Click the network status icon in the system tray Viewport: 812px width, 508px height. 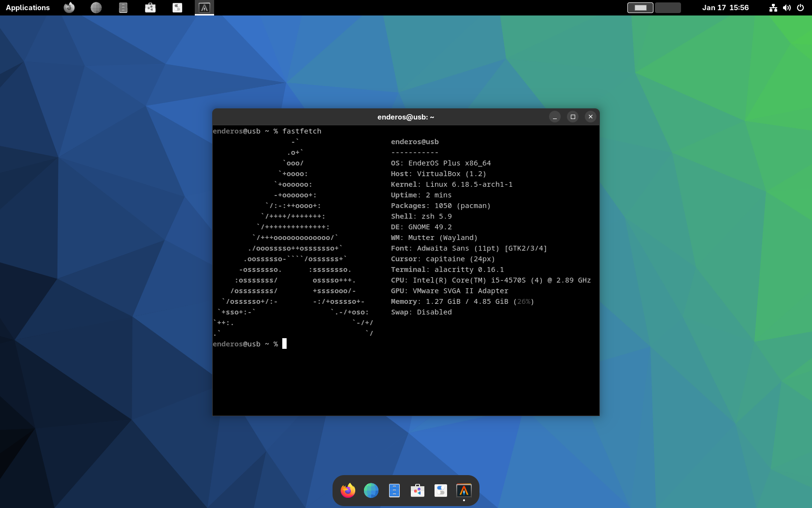773,8
